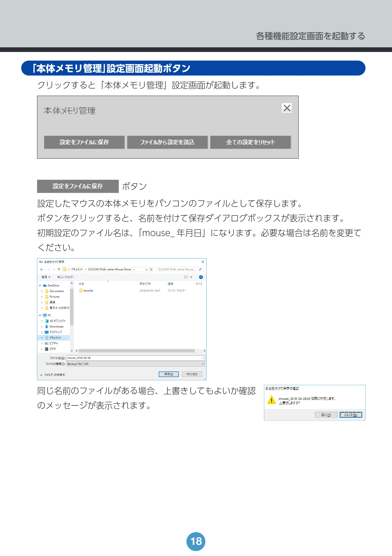Refresh the folder with the refresh icon
392x556 pixels.
pyautogui.click(x=151, y=269)
